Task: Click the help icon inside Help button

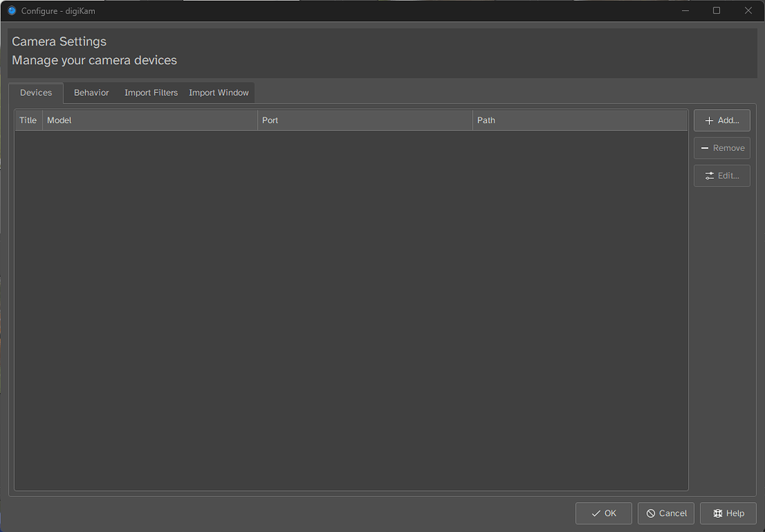Action: tap(716, 513)
